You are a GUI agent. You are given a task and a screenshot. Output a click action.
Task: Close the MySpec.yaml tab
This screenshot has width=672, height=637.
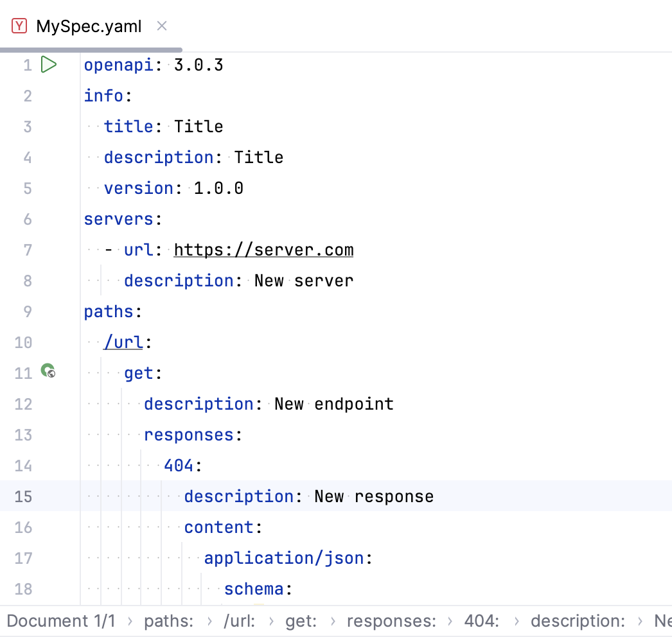point(161,26)
